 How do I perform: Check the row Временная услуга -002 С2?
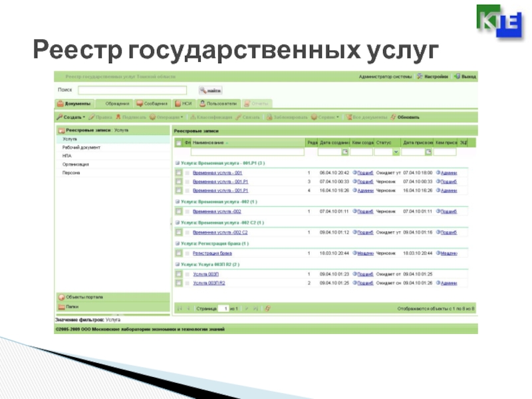tap(179, 232)
